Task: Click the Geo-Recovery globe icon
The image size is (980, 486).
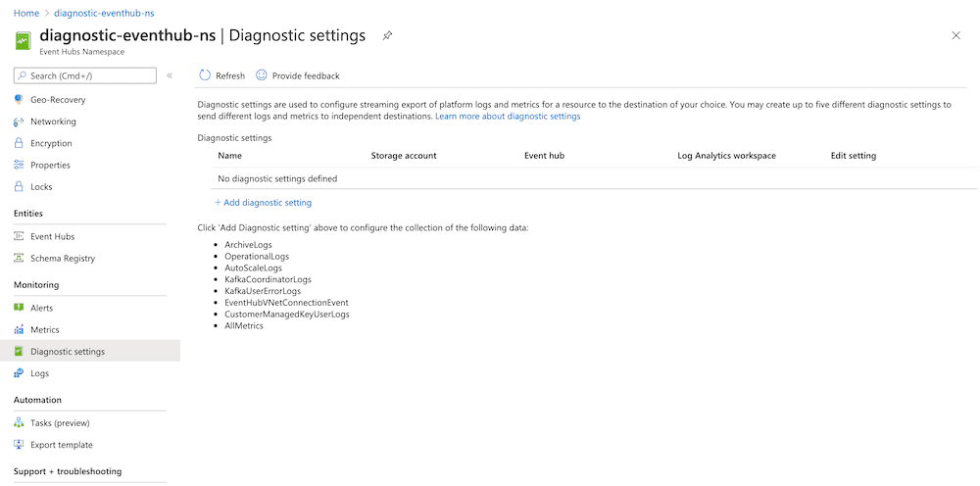Action: tap(19, 100)
